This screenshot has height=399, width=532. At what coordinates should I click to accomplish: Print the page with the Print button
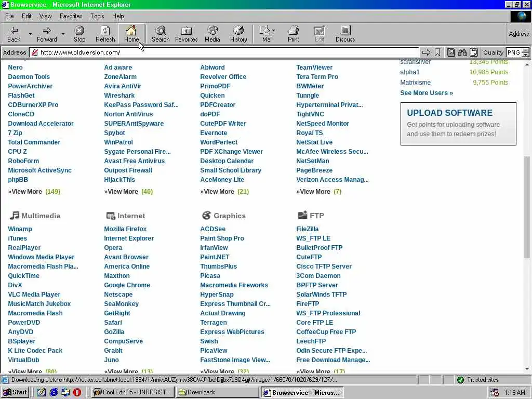coord(293,34)
